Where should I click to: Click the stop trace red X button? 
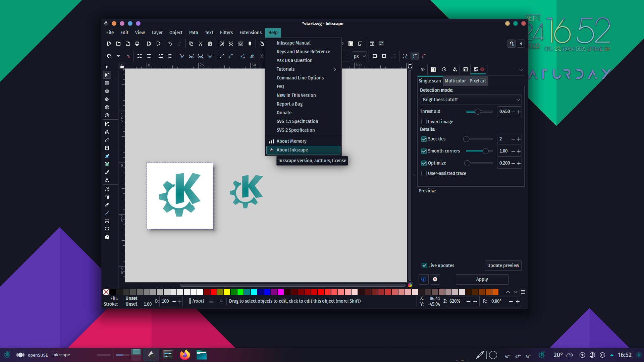click(435, 279)
